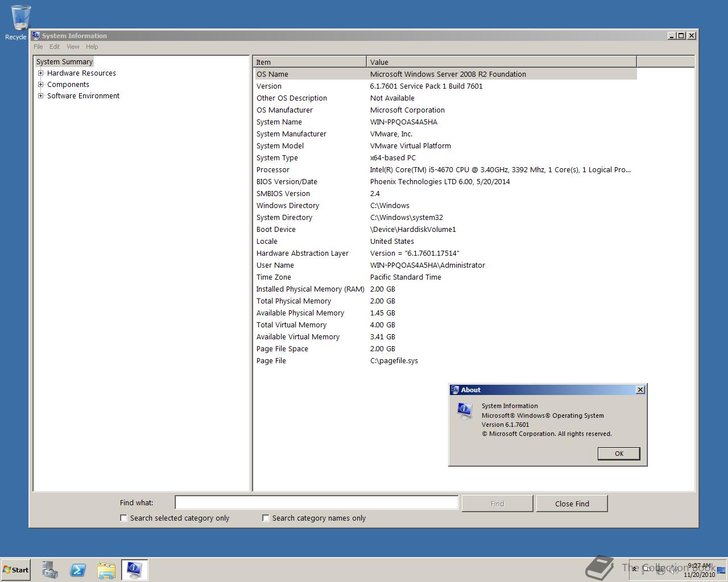Expand the Software Environment node
The height and width of the screenshot is (582, 728).
[41, 96]
